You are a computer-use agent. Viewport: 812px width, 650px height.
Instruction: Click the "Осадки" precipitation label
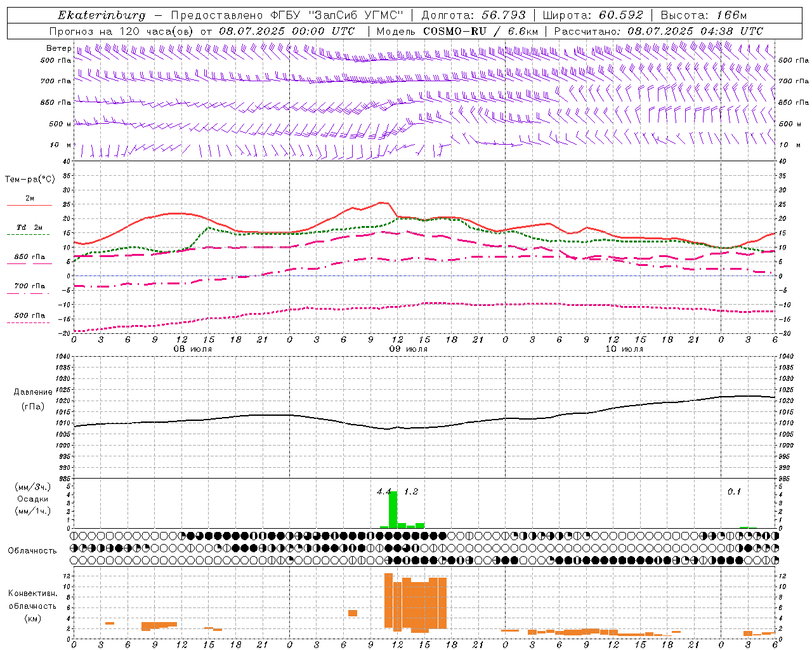point(33,499)
